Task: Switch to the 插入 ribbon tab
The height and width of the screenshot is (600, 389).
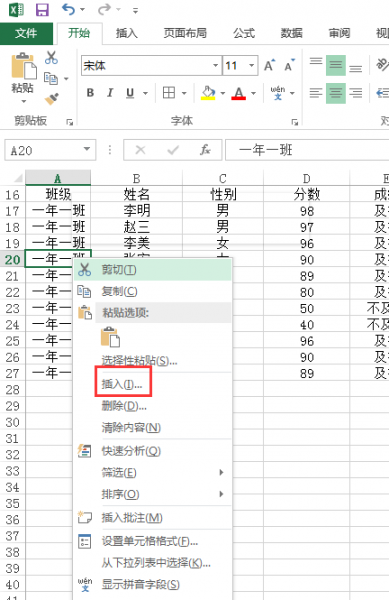Action: (127, 34)
